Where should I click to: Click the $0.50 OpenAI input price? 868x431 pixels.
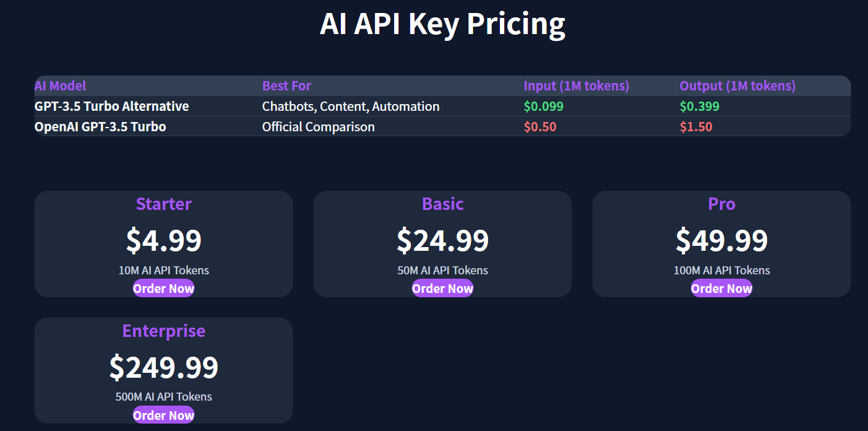[540, 127]
